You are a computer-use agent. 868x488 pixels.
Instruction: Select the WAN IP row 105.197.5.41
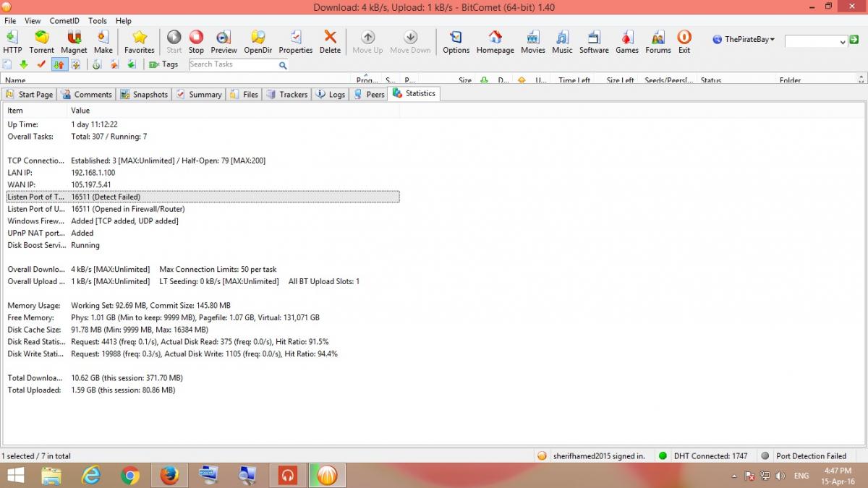[x=203, y=184]
